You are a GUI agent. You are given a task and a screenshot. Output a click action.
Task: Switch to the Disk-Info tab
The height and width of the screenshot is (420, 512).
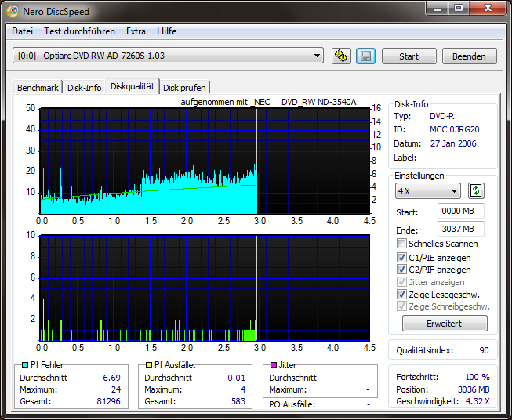[x=84, y=88]
